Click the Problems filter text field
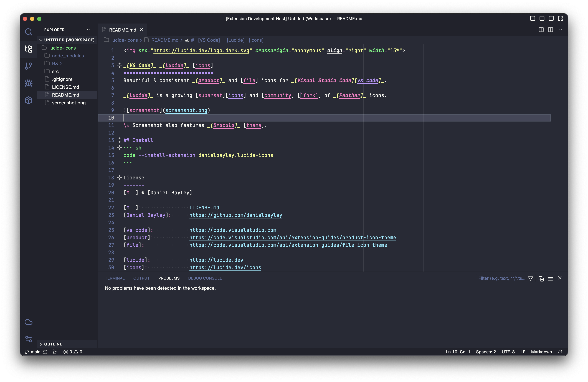 click(501, 278)
